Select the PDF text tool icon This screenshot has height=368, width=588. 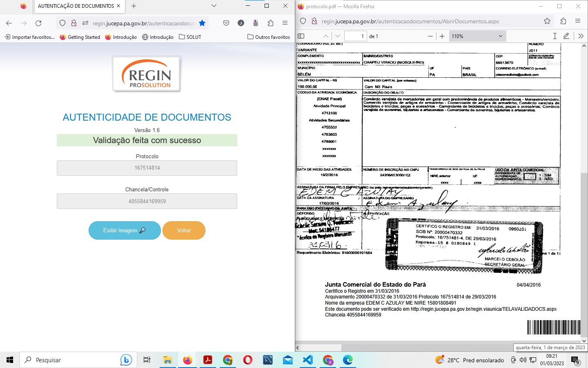coord(555,36)
